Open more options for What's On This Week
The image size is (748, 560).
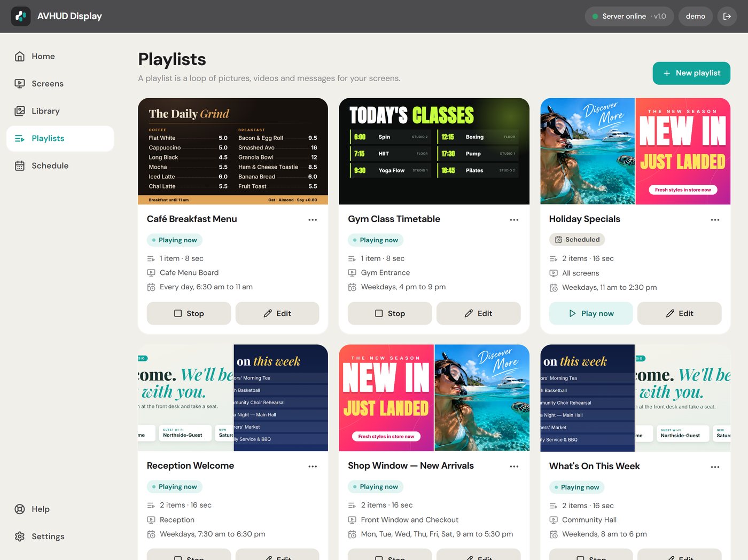pyautogui.click(x=715, y=467)
